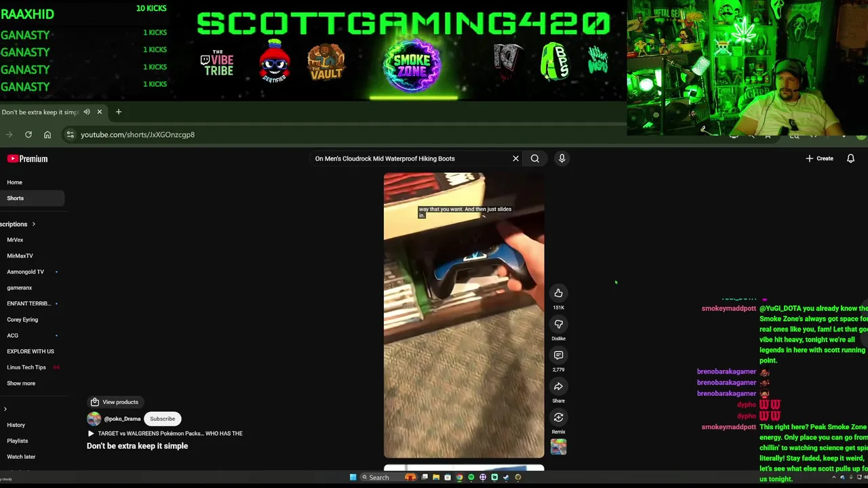
Task: Click the View products button
Action: (x=115, y=402)
